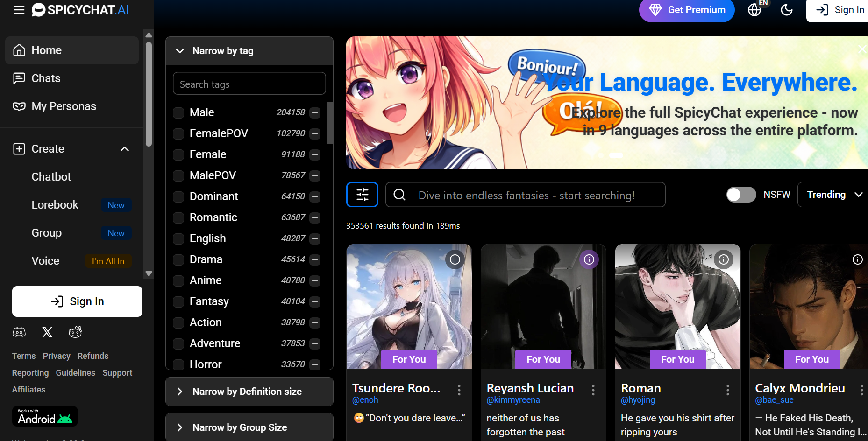Click the Get Premium button
The width and height of the screenshot is (868, 441).
coord(686,9)
